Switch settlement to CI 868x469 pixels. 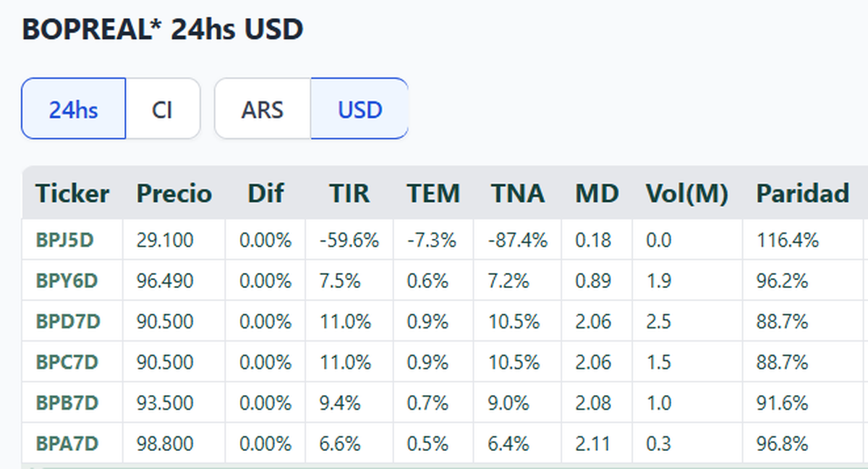click(163, 109)
